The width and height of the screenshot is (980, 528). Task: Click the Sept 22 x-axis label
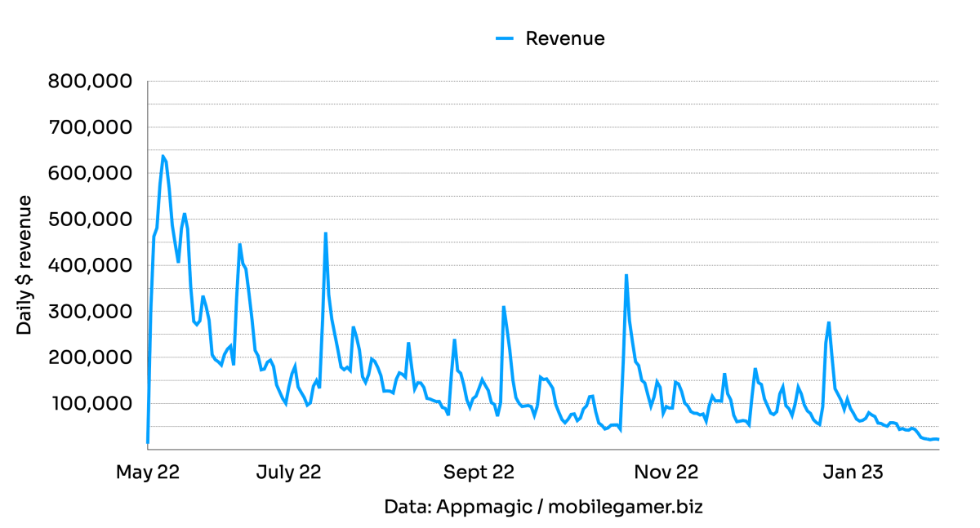pyautogui.click(x=479, y=472)
